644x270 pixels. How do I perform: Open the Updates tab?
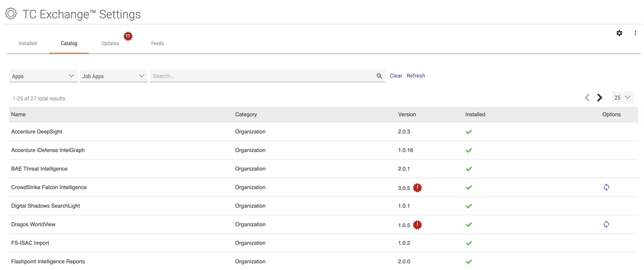coord(110,43)
